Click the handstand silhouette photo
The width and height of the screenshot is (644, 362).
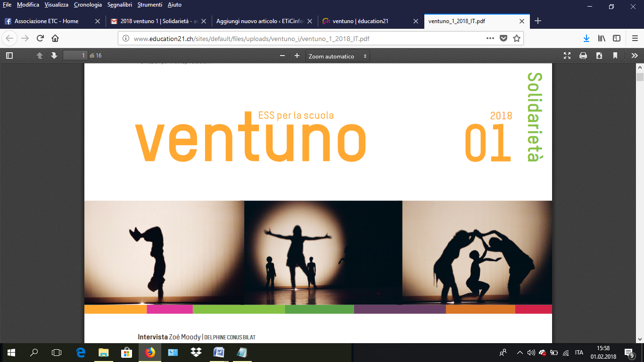[164, 253]
